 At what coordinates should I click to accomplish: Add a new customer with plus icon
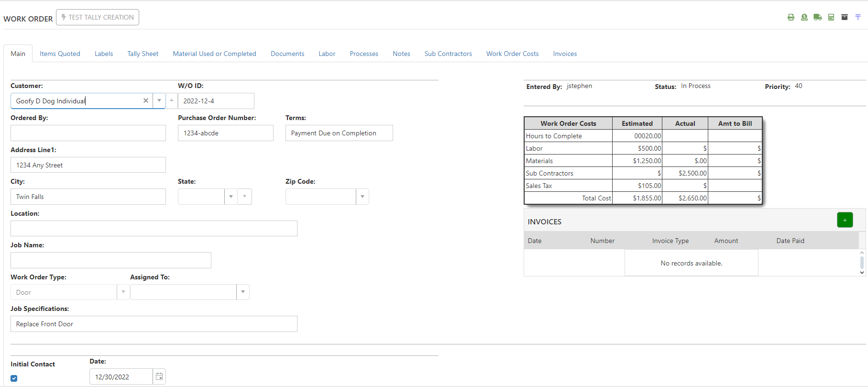point(172,100)
